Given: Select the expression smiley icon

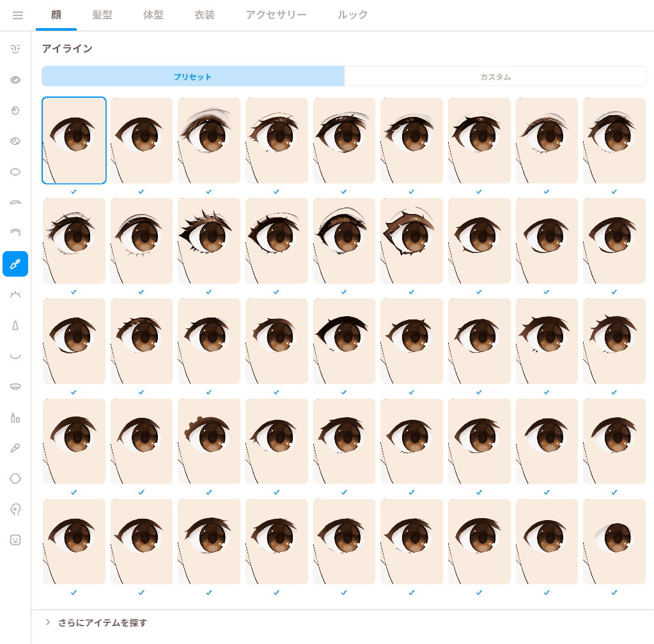Looking at the screenshot, I should [x=15, y=540].
